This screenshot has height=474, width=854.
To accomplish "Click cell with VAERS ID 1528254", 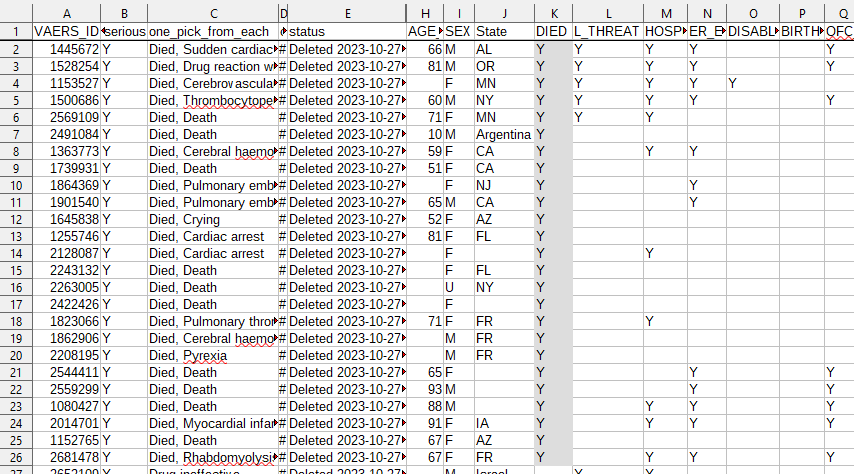I will point(66,66).
